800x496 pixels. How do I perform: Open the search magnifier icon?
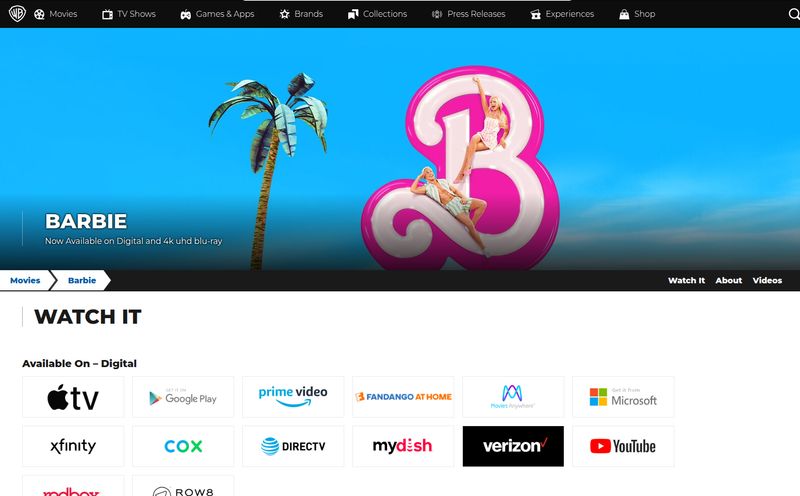(794, 14)
